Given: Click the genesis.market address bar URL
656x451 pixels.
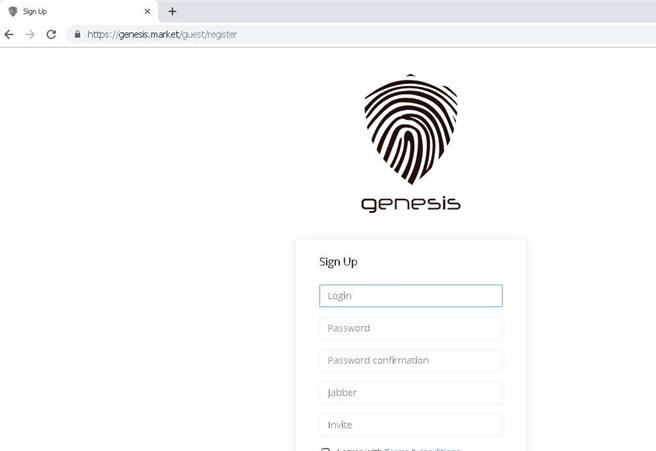Looking at the screenshot, I should 162,34.
